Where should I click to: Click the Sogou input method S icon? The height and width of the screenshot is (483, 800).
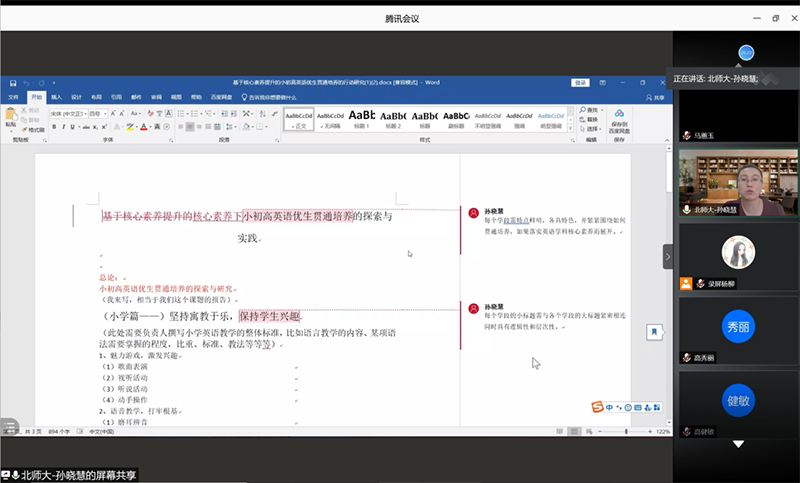597,407
